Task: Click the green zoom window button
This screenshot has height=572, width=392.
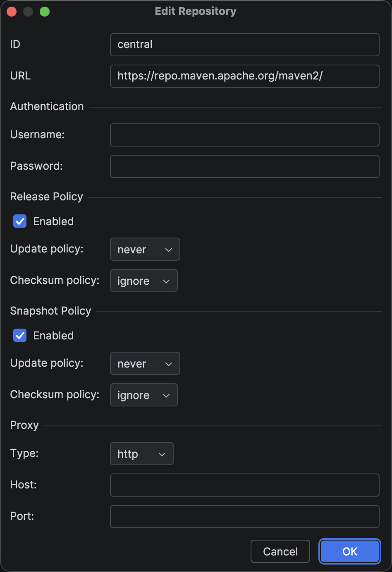Action: (45, 12)
